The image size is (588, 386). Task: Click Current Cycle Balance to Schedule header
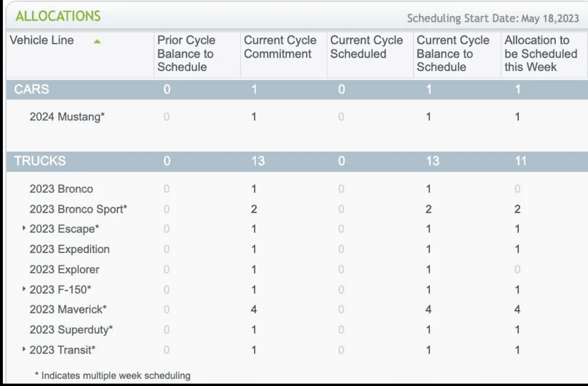tap(453, 53)
